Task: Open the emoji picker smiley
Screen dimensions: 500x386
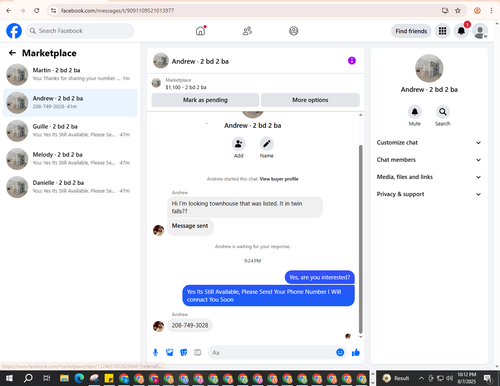Action: pyautogui.click(x=340, y=352)
